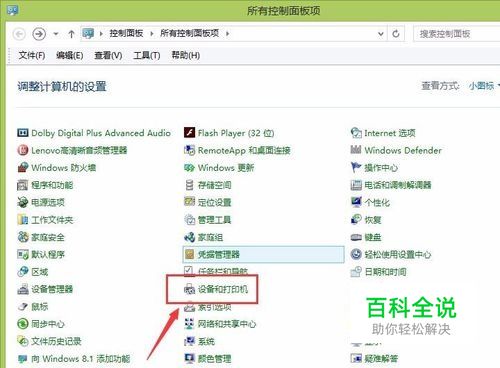The width and height of the screenshot is (500, 368).
Task: Open the Internet 选项 icon
Action: 356,133
